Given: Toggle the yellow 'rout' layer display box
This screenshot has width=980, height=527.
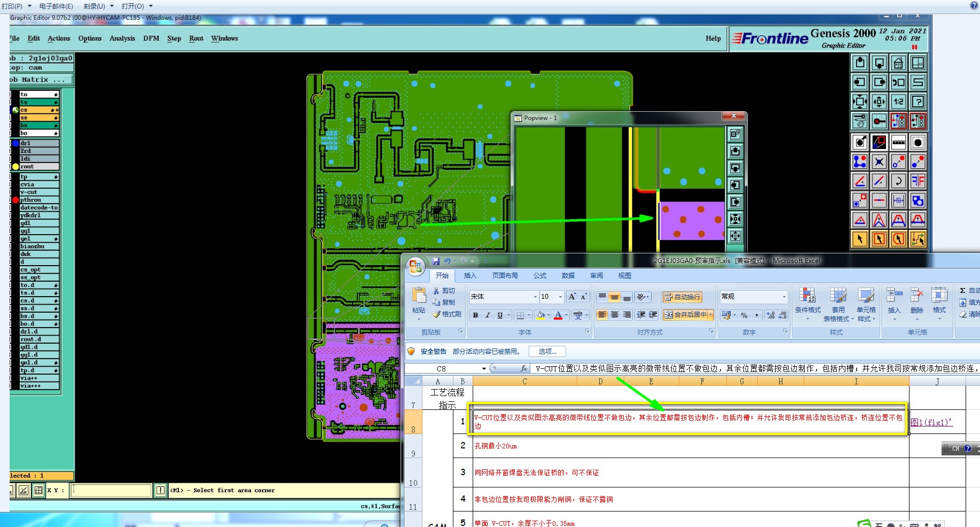Looking at the screenshot, I should point(15,167).
